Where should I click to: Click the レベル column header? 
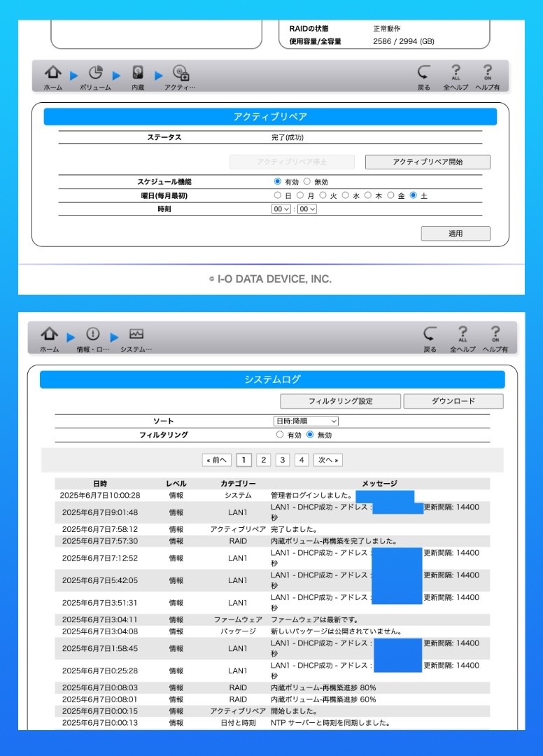[x=176, y=484]
